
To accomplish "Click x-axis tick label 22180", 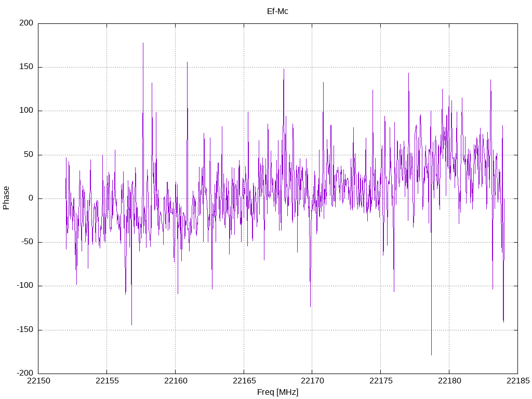I will (x=449, y=381).
